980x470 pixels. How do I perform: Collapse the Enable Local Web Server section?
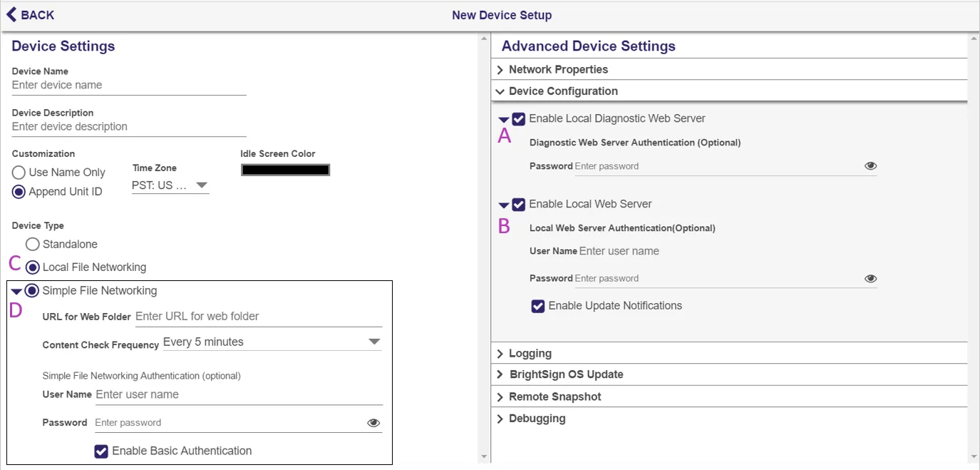pyautogui.click(x=504, y=205)
